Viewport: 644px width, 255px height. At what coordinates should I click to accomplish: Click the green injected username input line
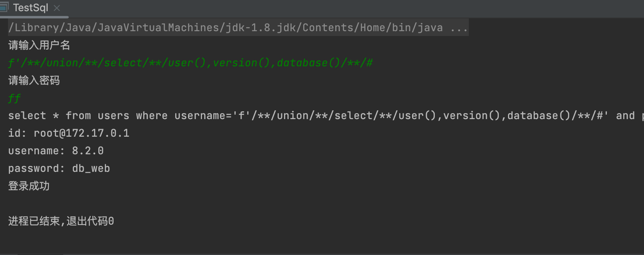[190, 63]
